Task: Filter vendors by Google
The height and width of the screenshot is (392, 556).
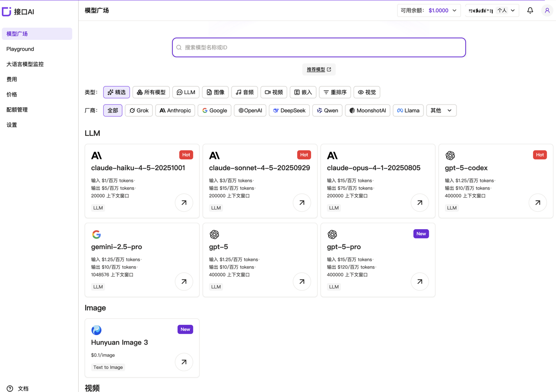Action: (x=215, y=110)
